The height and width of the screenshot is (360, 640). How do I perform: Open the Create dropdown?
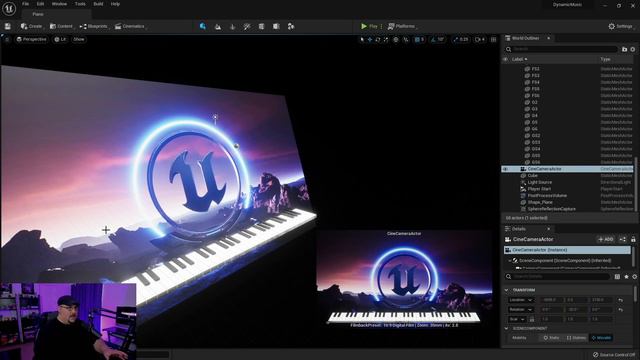coord(32,27)
